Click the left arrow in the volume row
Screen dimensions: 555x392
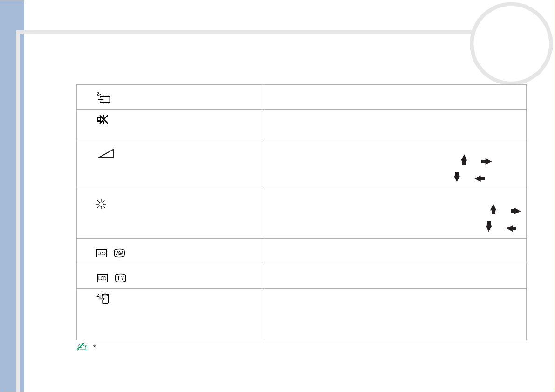(x=480, y=179)
